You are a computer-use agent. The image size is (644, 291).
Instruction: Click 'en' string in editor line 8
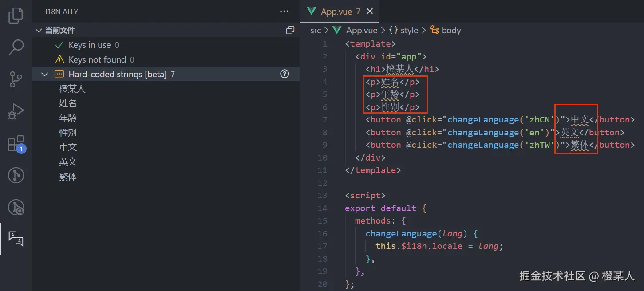pyautogui.click(x=535, y=132)
